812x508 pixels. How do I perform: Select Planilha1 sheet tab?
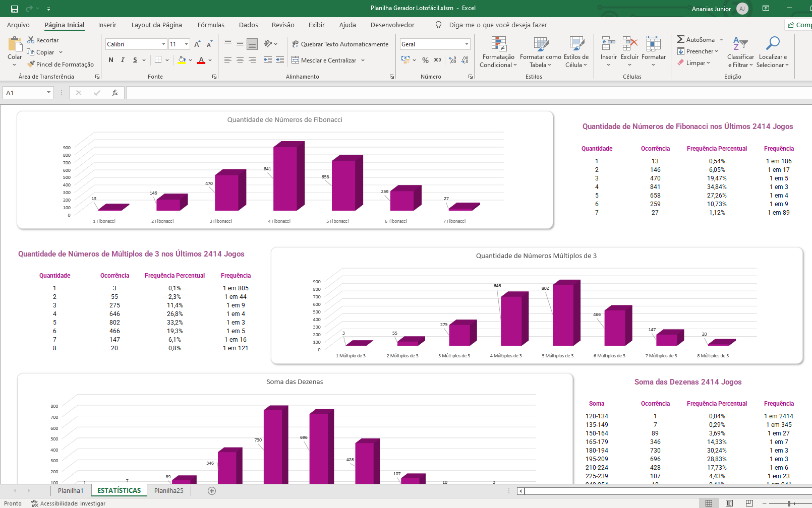pyautogui.click(x=71, y=490)
